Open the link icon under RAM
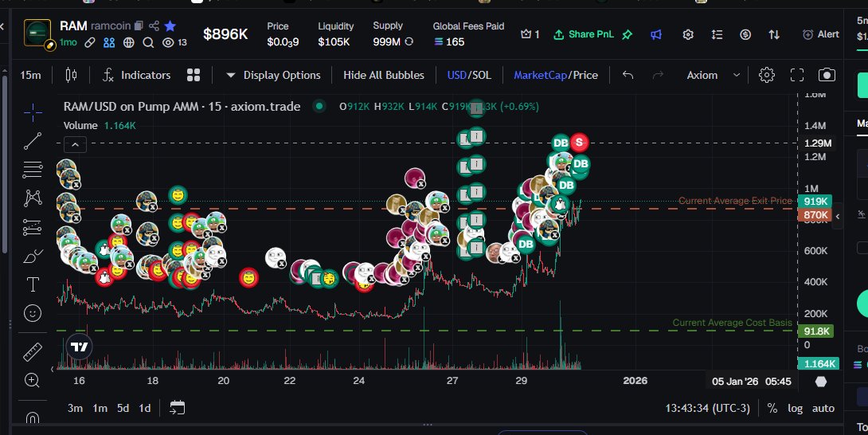 click(90, 42)
